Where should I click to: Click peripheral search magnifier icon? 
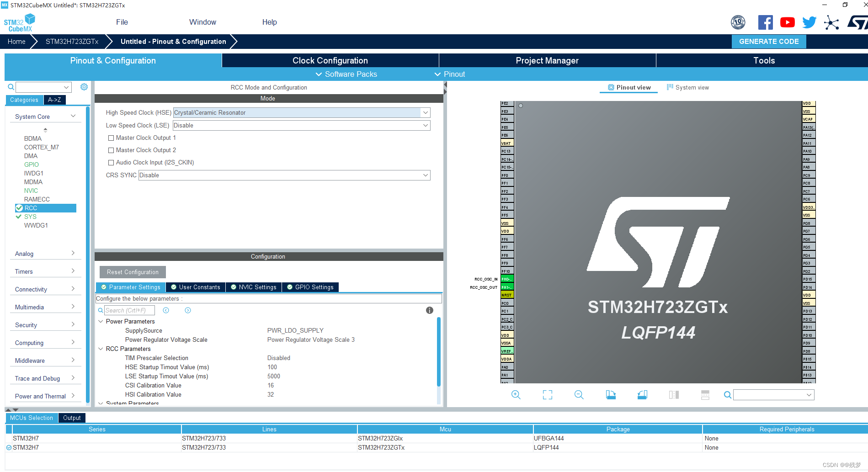coord(11,87)
